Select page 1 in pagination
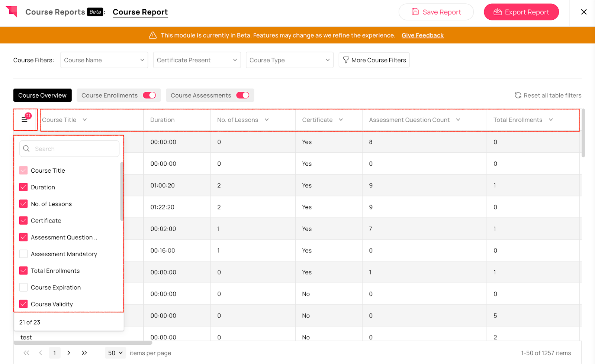595x364 pixels. (x=55, y=353)
